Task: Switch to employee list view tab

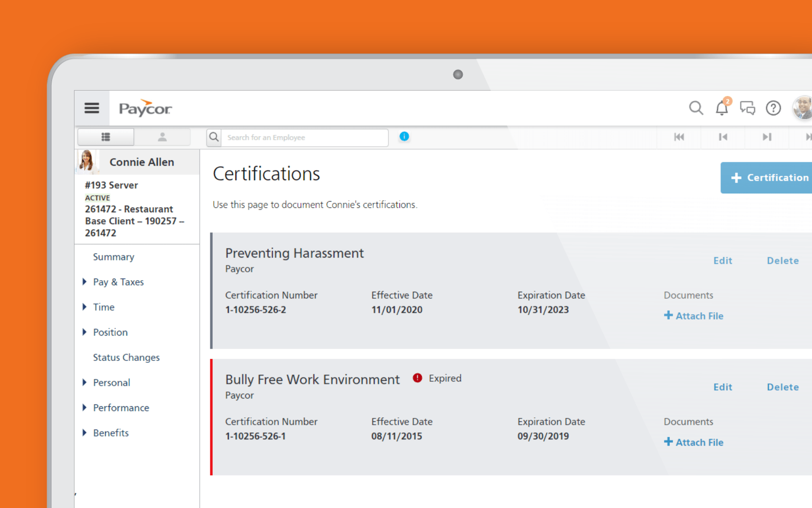Action: click(106, 137)
